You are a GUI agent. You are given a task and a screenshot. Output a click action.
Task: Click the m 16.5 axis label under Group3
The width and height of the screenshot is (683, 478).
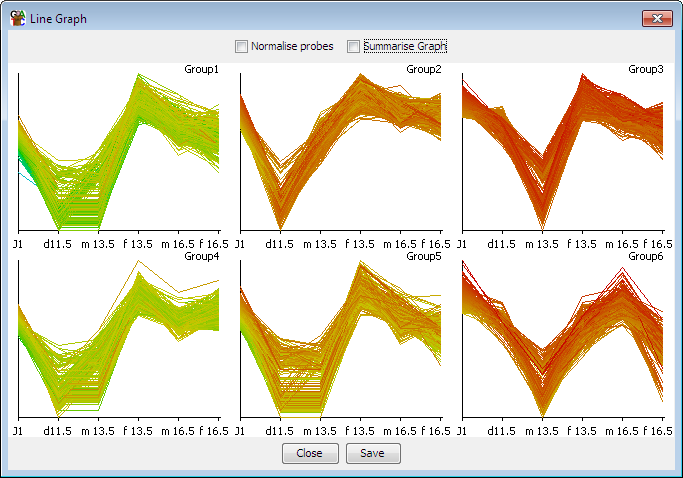(x=622, y=244)
